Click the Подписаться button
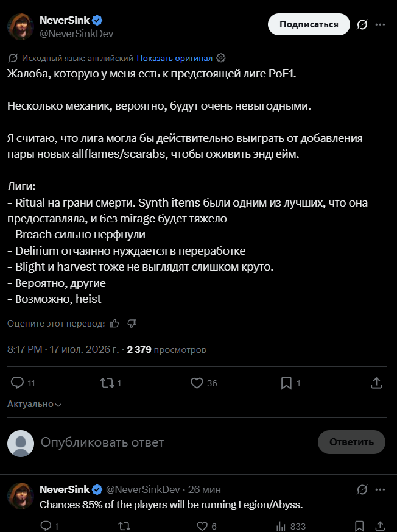 tap(309, 24)
